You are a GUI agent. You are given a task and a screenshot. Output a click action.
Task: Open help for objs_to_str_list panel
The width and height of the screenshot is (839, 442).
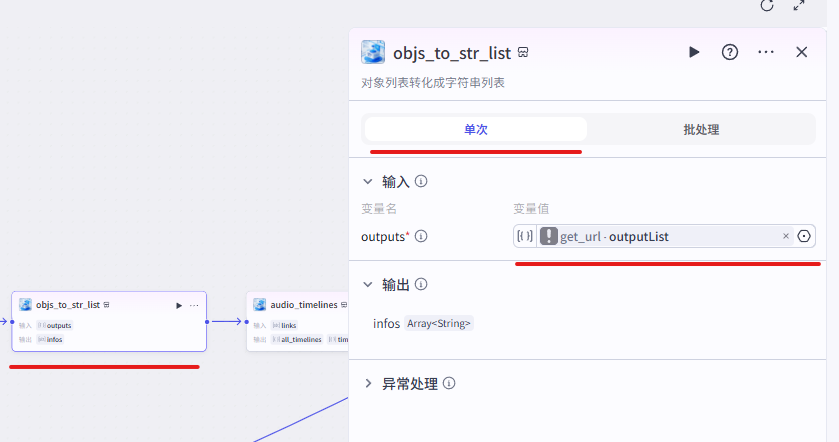[730, 52]
